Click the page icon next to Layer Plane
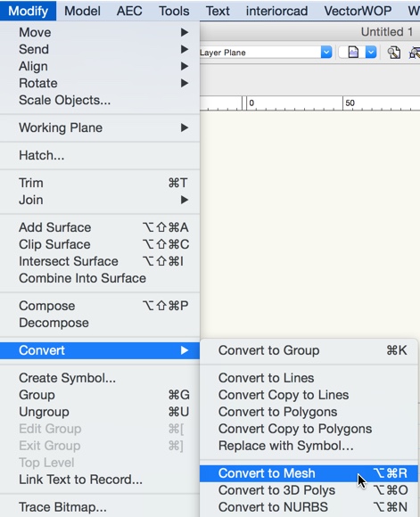The height and width of the screenshot is (517, 420). pyautogui.click(x=353, y=53)
